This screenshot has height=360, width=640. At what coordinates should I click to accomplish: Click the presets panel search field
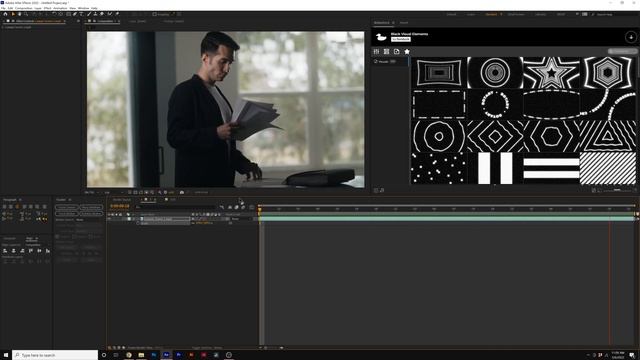622,51
